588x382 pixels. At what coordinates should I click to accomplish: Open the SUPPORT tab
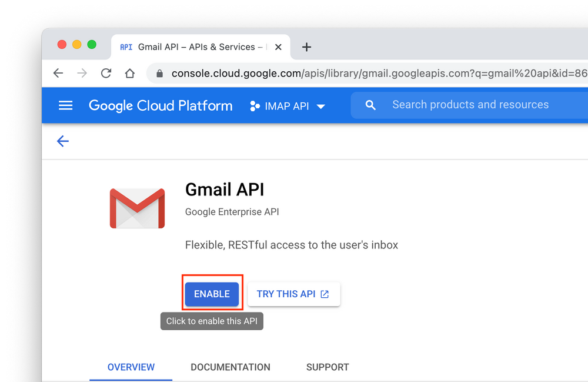tap(328, 367)
